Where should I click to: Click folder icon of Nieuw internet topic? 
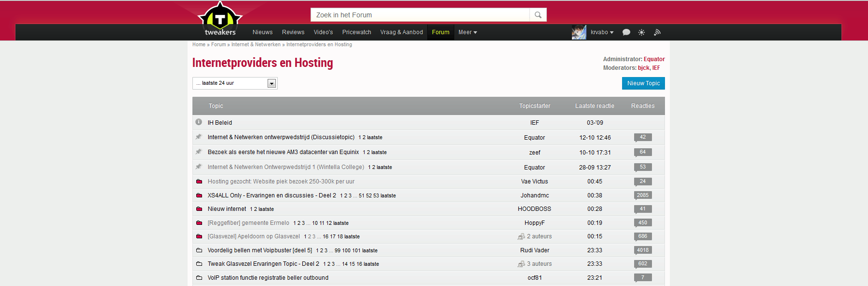click(199, 209)
